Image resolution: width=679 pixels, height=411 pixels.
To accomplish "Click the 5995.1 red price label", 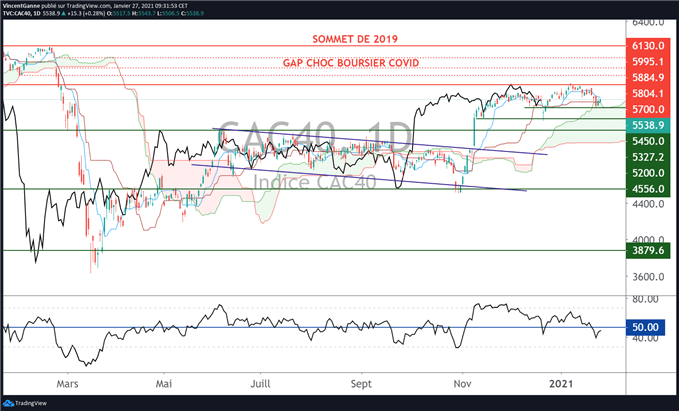I will (x=648, y=61).
